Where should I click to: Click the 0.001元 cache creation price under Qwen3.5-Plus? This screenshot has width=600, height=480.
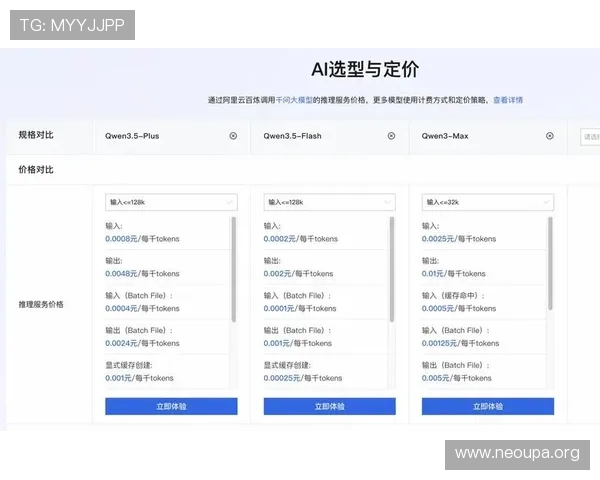tap(118, 378)
